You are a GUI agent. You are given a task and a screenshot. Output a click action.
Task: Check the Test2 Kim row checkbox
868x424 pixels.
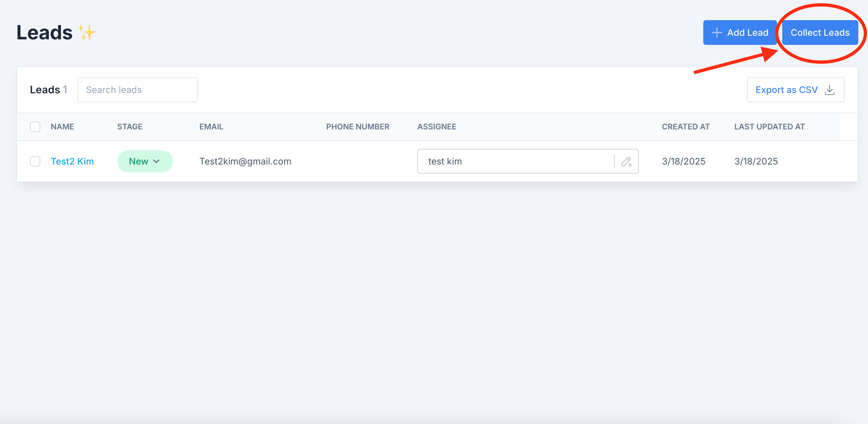click(x=35, y=161)
